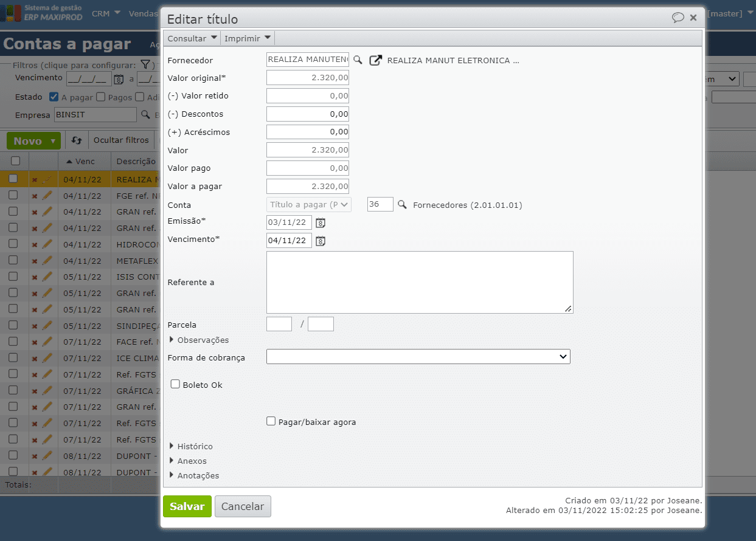Open Imprimir menu in dialog
This screenshot has height=541, width=756.
point(248,38)
